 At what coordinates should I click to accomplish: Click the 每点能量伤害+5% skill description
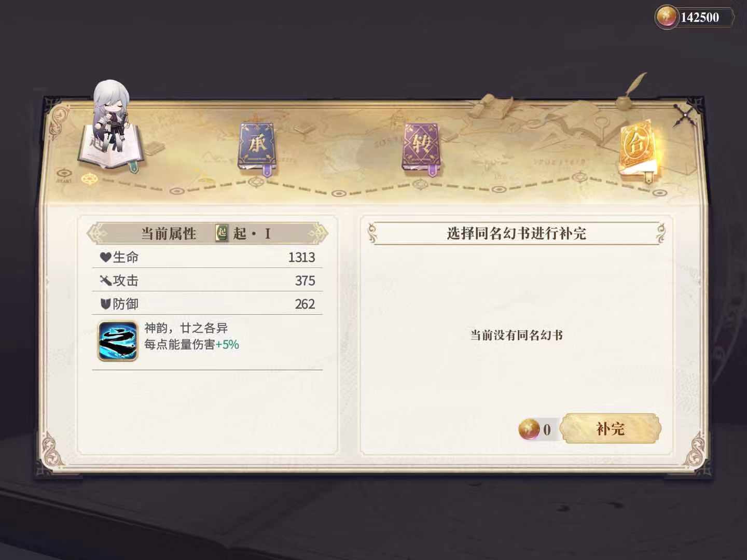(191, 345)
